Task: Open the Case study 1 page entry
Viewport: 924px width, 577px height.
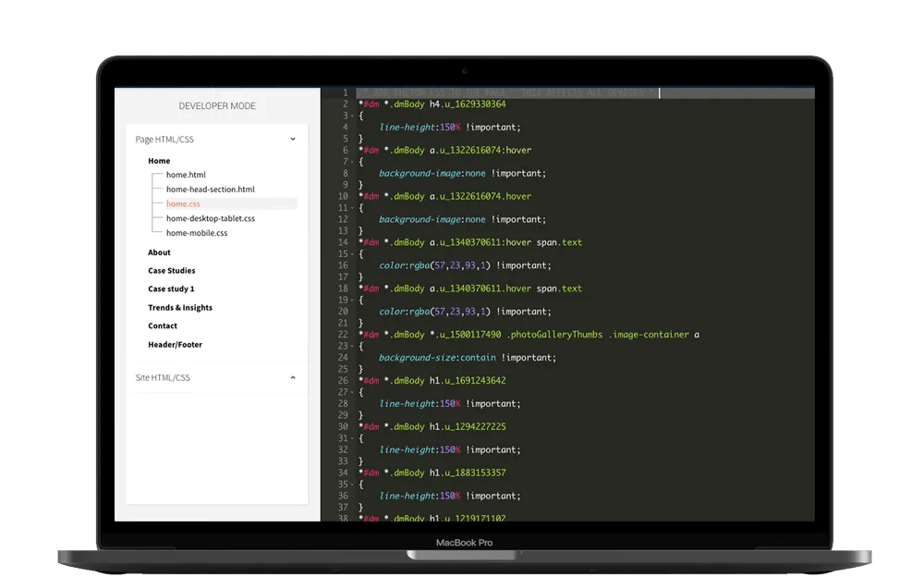Action: [x=171, y=289]
